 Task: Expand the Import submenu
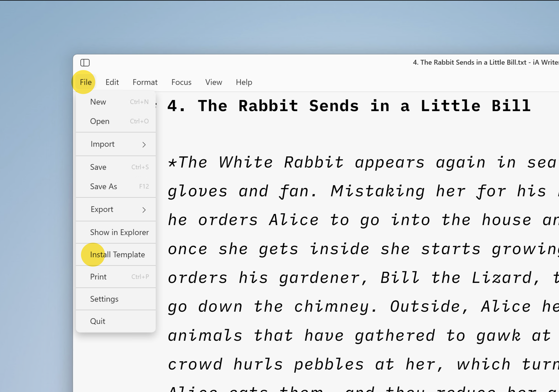(102, 144)
